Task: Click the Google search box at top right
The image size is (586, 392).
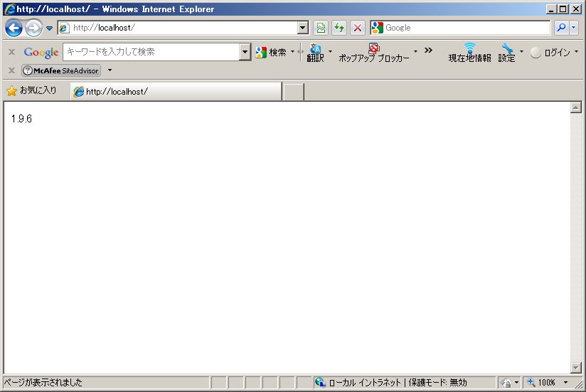Action: [x=467, y=28]
